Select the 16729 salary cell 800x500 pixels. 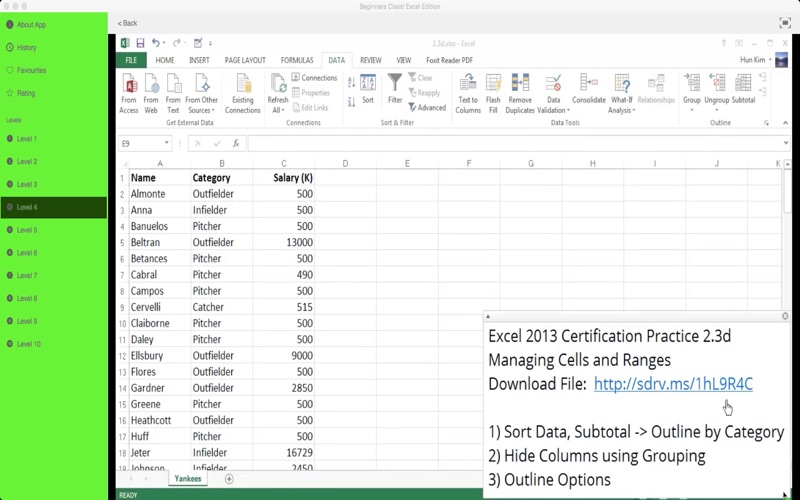point(284,453)
